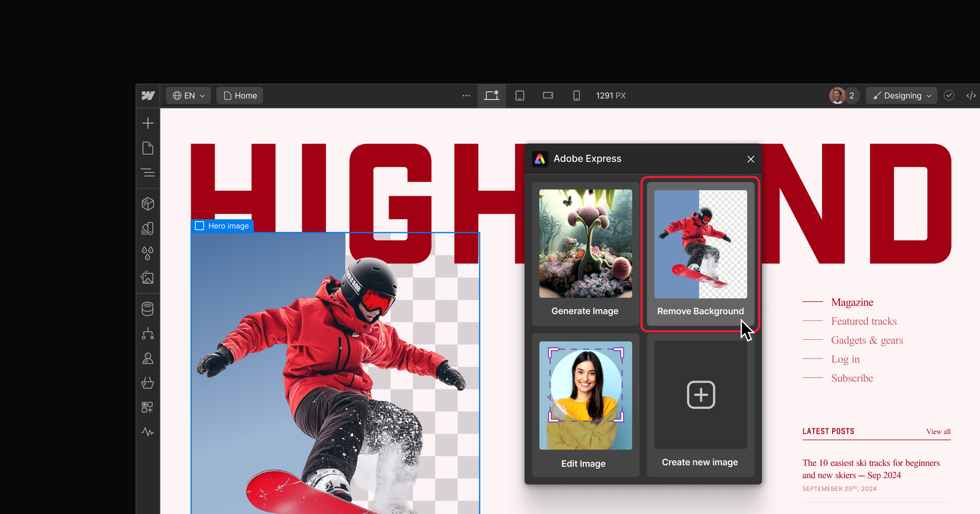Switch to mobile landscape breakpoint

pos(548,95)
